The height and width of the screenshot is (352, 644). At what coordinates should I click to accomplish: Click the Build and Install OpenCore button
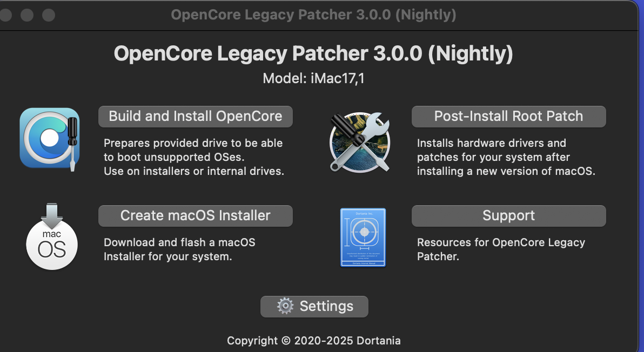tap(196, 117)
